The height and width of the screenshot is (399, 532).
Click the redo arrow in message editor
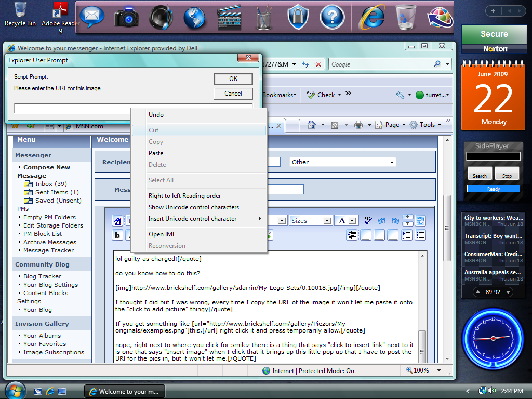click(395, 221)
